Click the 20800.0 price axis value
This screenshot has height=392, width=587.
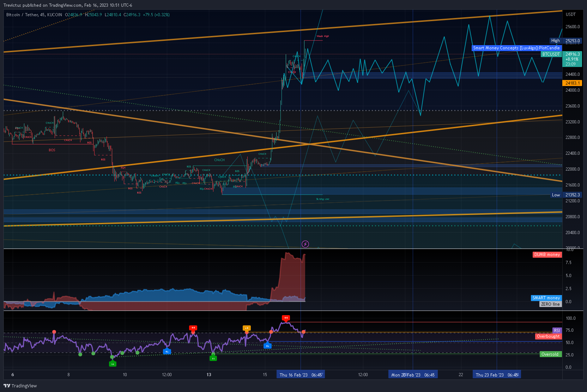coord(573,217)
